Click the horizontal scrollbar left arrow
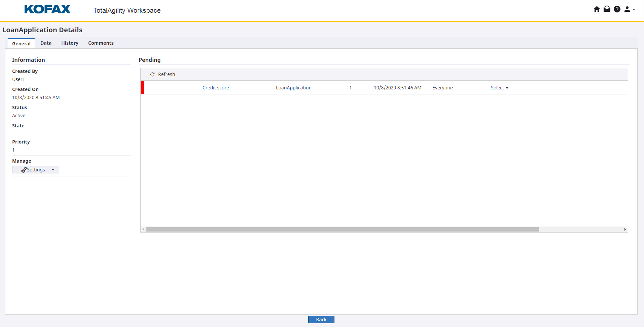This screenshot has height=327, width=644. pyautogui.click(x=143, y=230)
